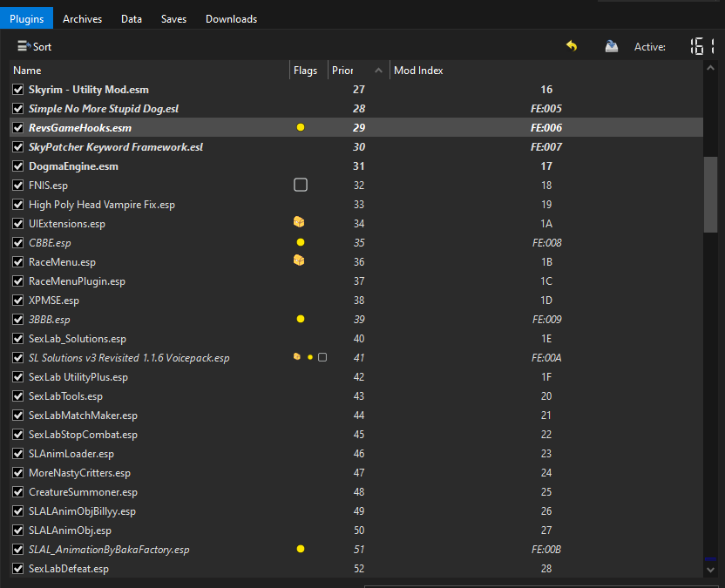Viewport: 725px width, 588px height.
Task: Click mod index FE:00B cell
Action: pyautogui.click(x=546, y=550)
